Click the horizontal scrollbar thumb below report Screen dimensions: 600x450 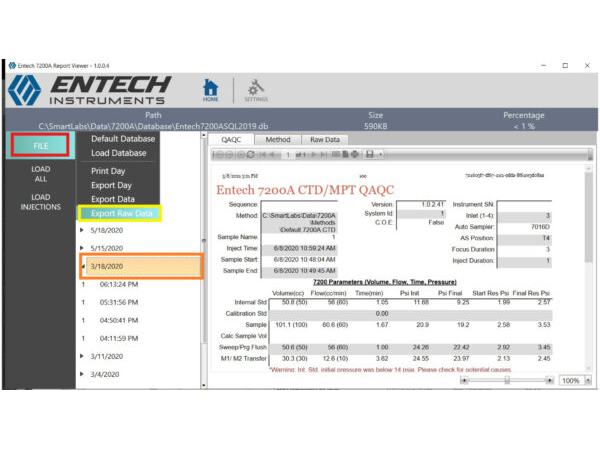tap(507, 380)
